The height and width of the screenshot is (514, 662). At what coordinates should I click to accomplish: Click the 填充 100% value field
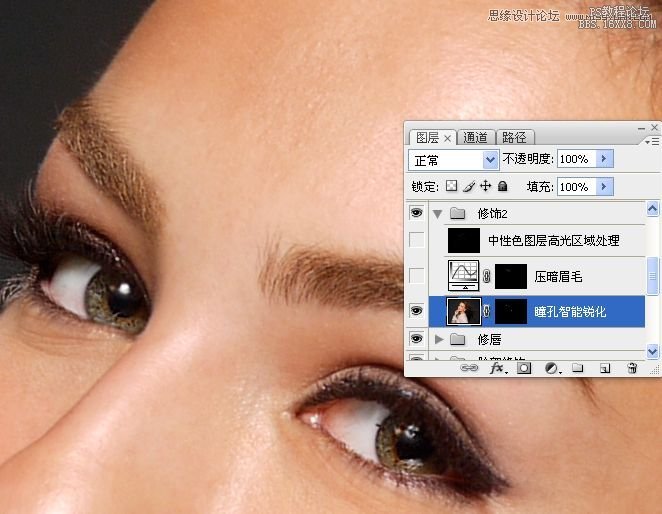(x=576, y=187)
